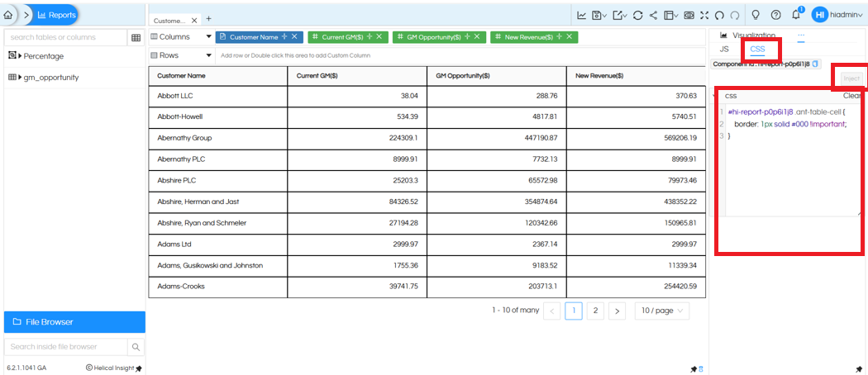Click Clear in the css editor

[x=851, y=96]
